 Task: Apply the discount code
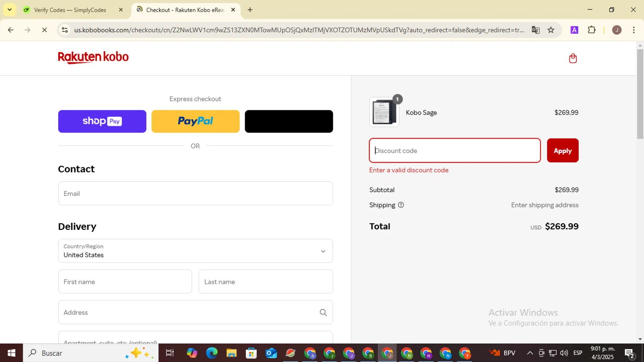point(562,150)
